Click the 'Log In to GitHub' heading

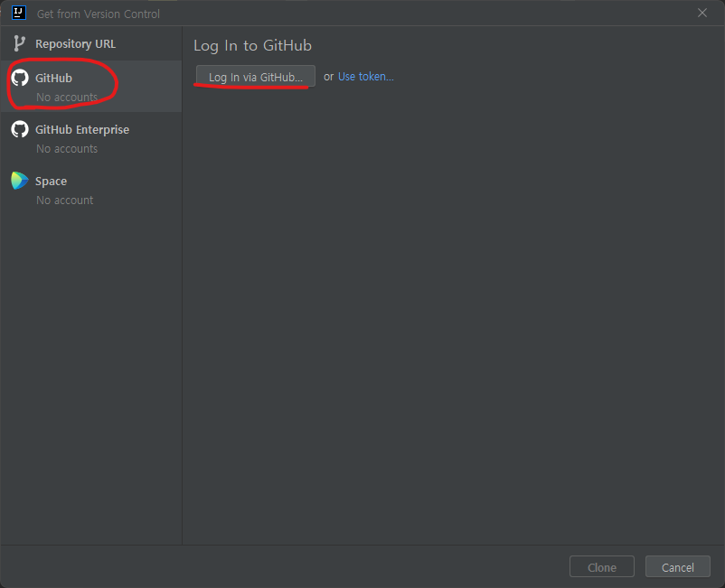click(252, 46)
